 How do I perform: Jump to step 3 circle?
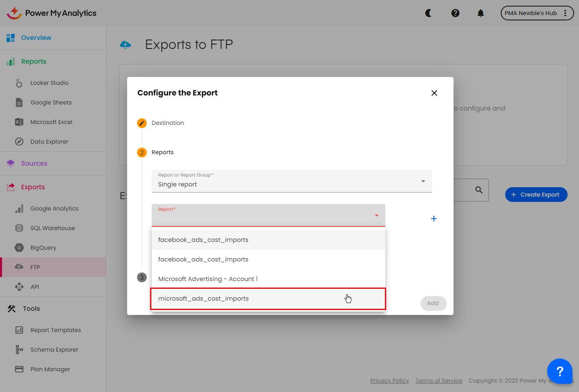pyautogui.click(x=142, y=277)
